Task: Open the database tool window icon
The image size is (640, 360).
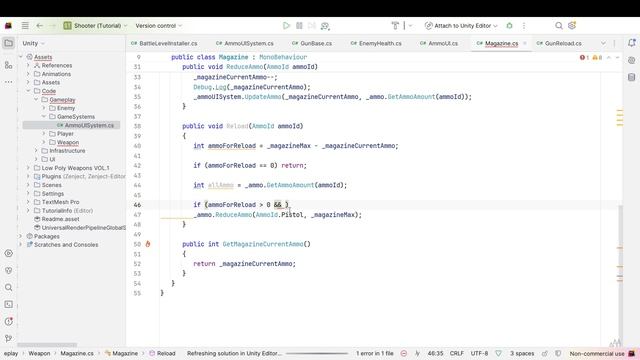Action: click(631, 77)
